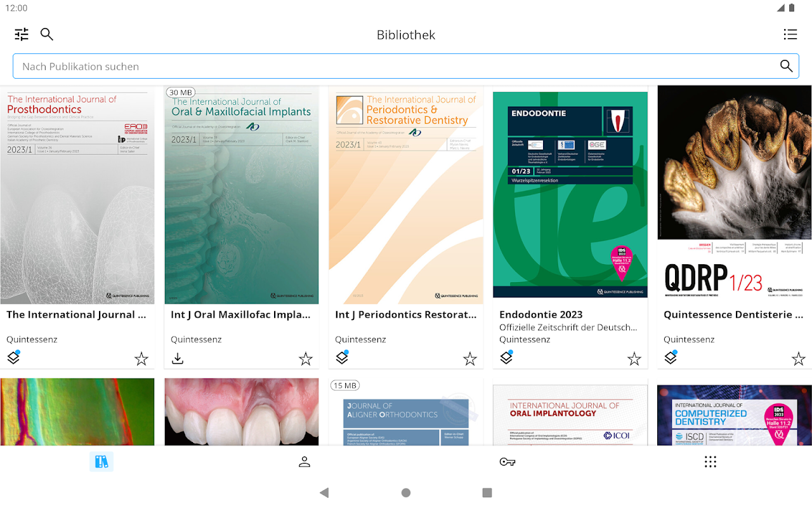812x508 pixels.
Task: Click 'Quintessenz' under International Journal of Prosthodontics
Action: coord(32,339)
